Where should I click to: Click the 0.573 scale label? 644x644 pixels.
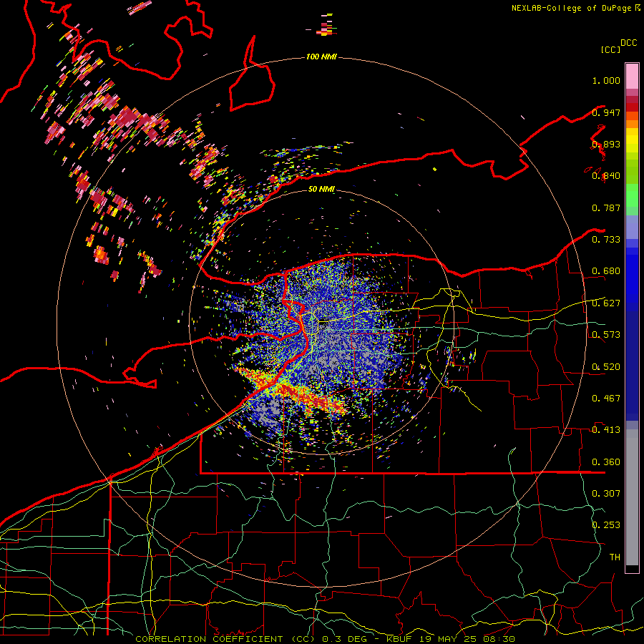[x=606, y=335]
